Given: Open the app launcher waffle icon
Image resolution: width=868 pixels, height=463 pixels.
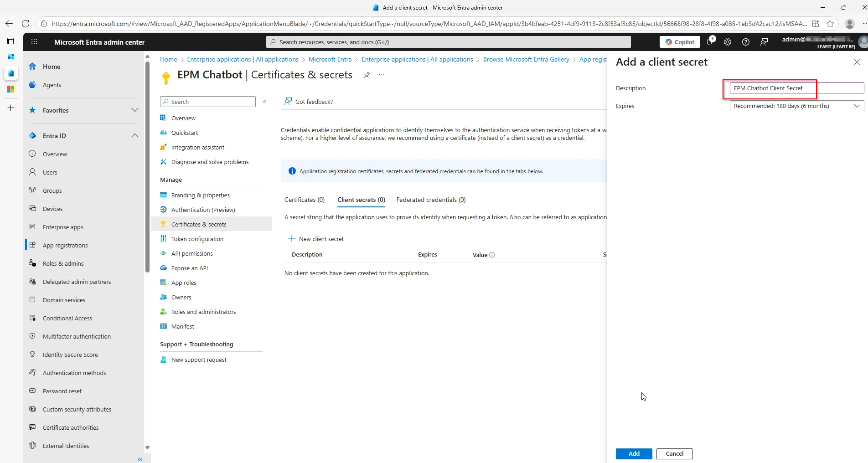Looking at the screenshot, I should coord(34,42).
